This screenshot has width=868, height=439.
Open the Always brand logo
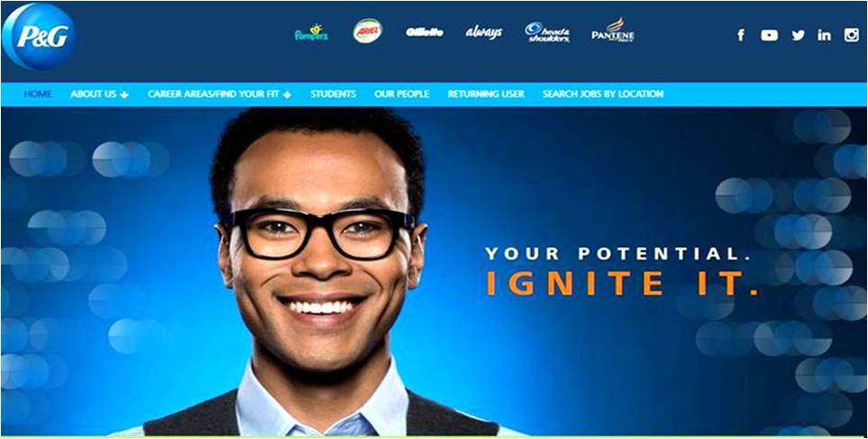(484, 32)
